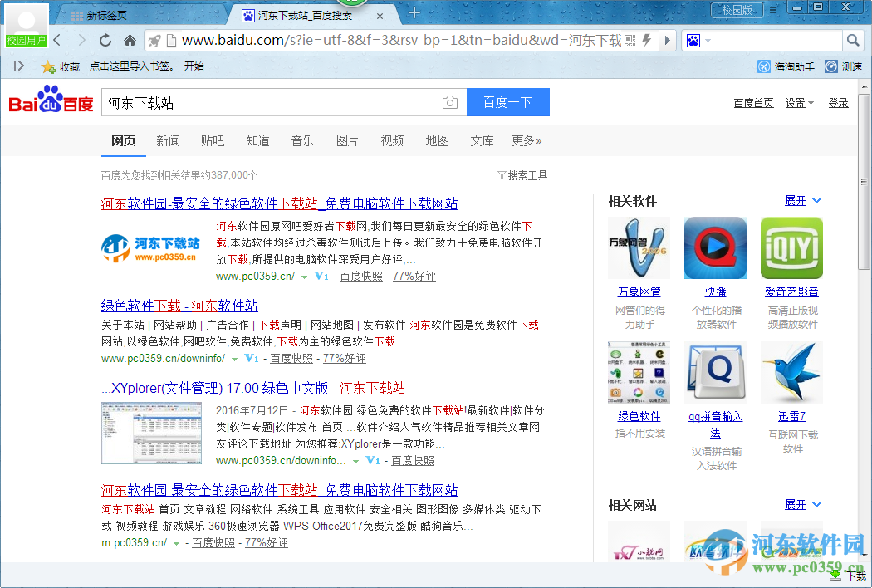Click the 迅雷7 bird icon

(791, 372)
